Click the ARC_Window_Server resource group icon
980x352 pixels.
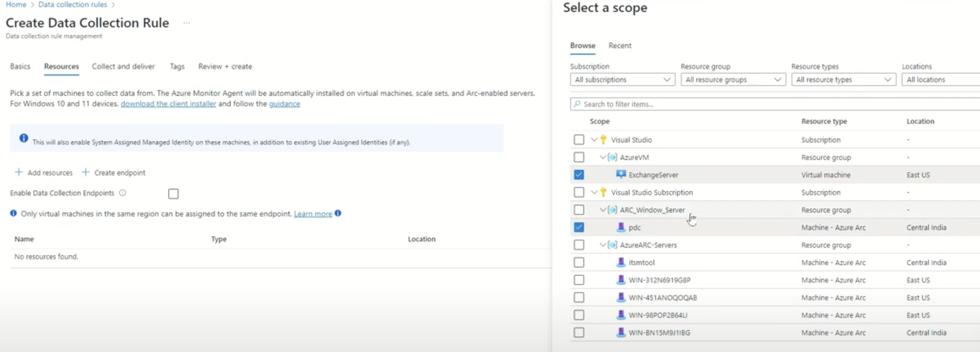612,210
